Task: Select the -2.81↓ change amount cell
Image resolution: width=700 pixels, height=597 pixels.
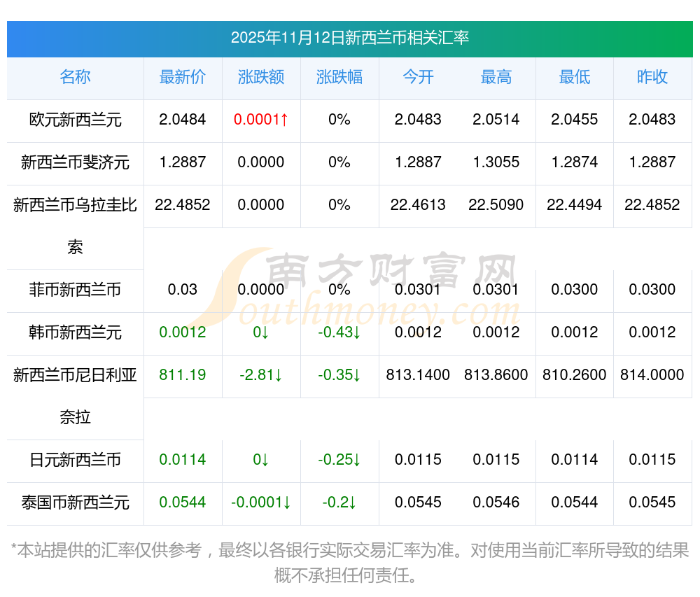Action: point(261,375)
